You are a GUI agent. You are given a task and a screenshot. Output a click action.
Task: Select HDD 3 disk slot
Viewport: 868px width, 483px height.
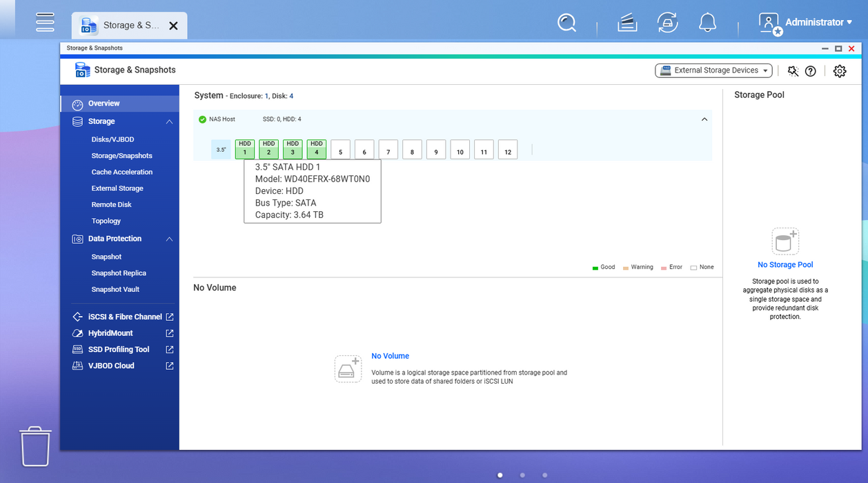[293, 149]
